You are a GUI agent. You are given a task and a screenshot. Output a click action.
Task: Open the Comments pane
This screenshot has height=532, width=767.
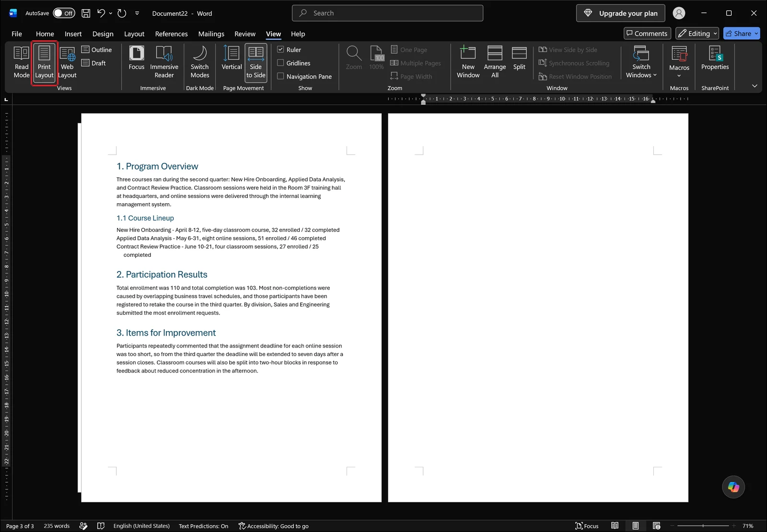[x=647, y=34]
